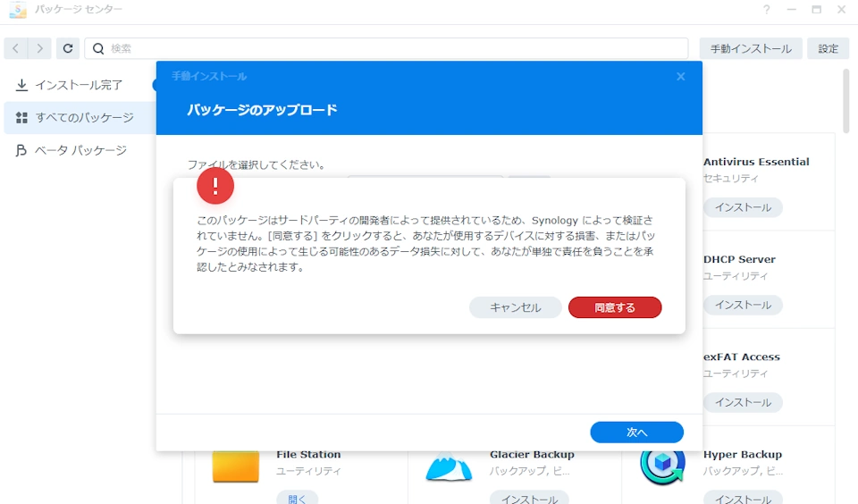The image size is (858, 504).
Task: Click the キャンセル button in warning dialog
Action: click(515, 307)
